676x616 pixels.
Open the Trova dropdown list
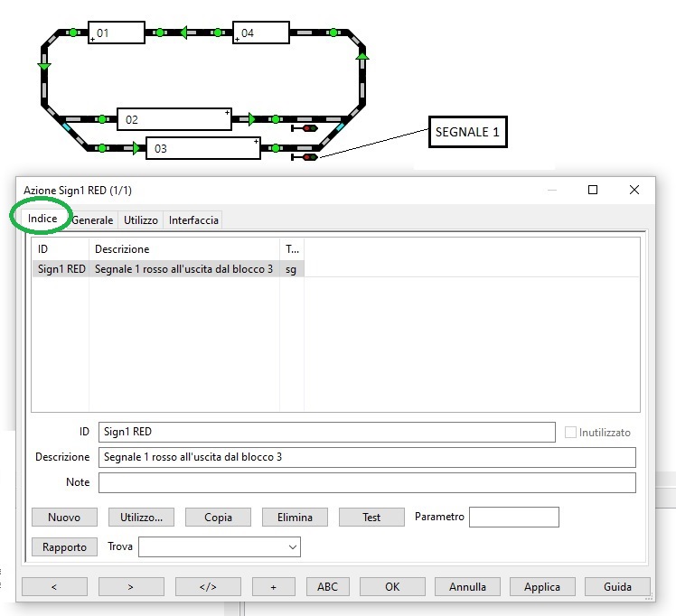[x=292, y=546]
